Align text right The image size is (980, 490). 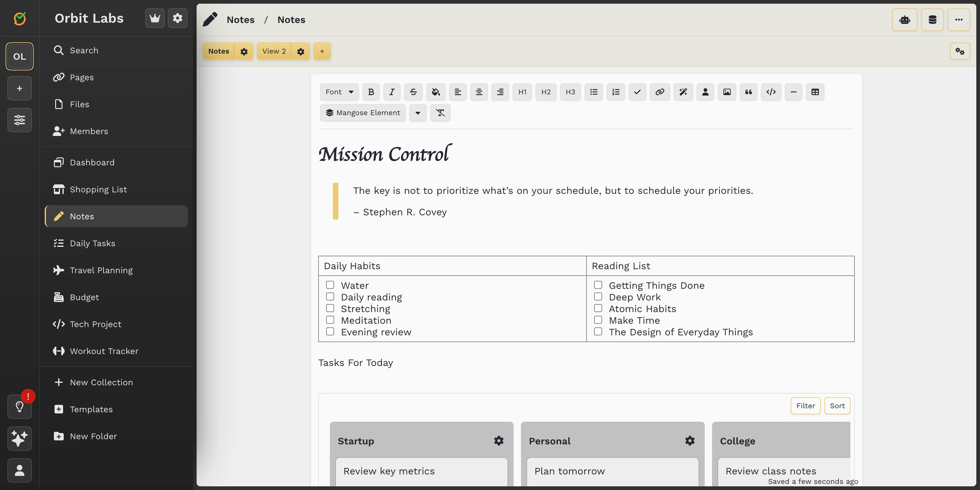pos(500,92)
